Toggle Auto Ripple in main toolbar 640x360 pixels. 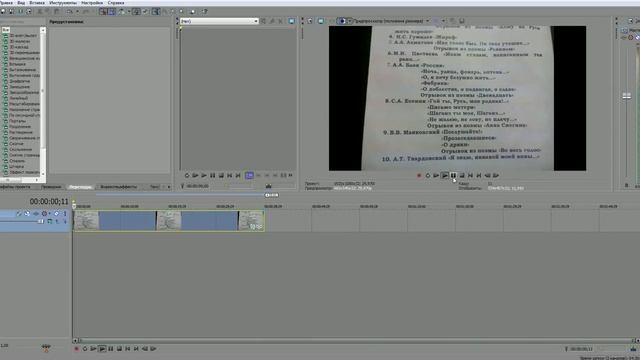122,12
